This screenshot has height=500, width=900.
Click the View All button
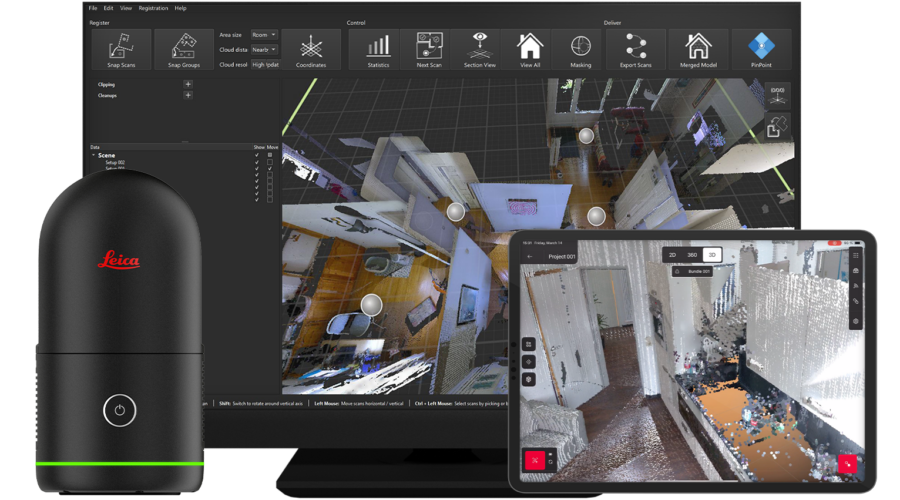(x=530, y=49)
